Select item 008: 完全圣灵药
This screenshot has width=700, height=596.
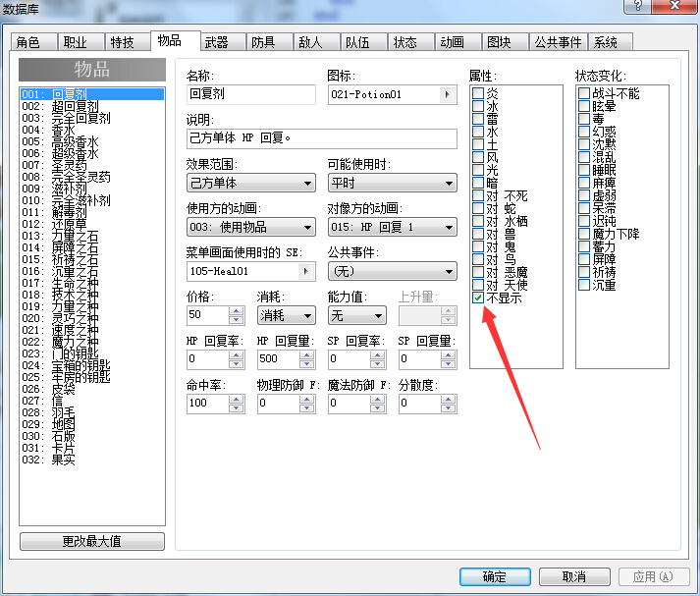tap(92, 177)
